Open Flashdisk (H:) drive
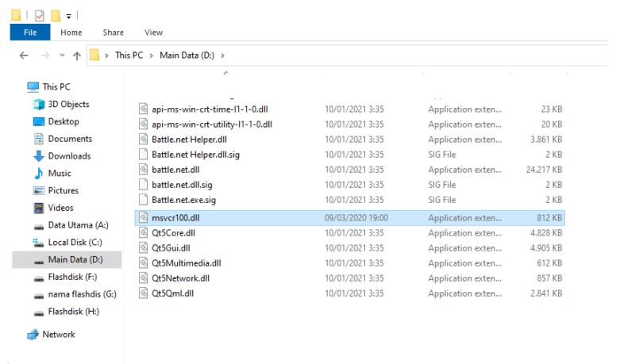 click(x=73, y=312)
